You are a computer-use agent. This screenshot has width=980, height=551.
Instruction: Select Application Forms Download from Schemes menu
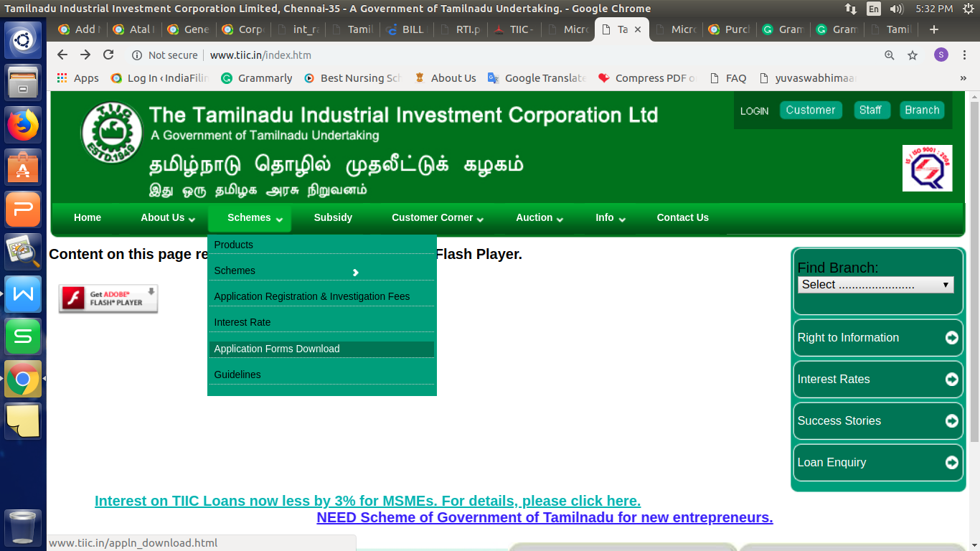[x=275, y=348]
